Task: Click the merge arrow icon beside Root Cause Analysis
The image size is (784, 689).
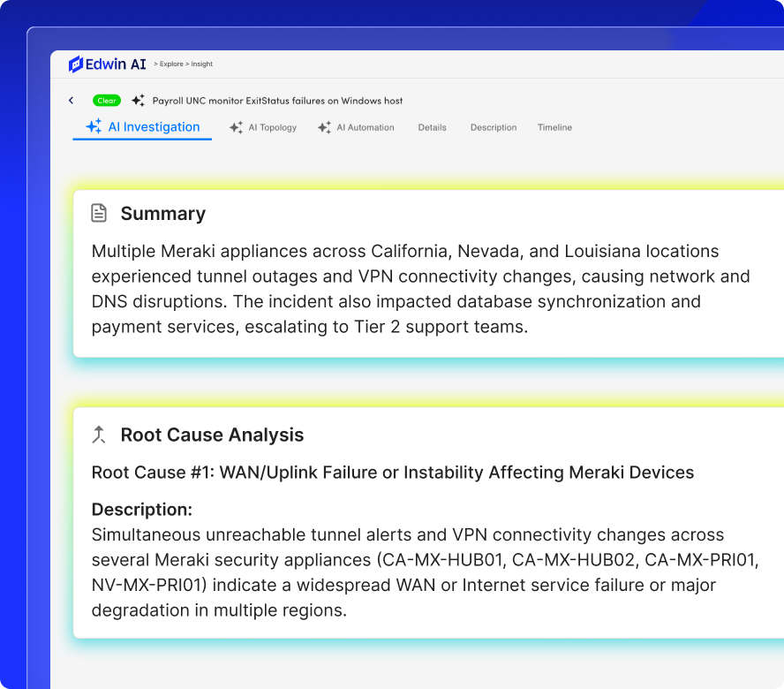Action: pos(99,435)
